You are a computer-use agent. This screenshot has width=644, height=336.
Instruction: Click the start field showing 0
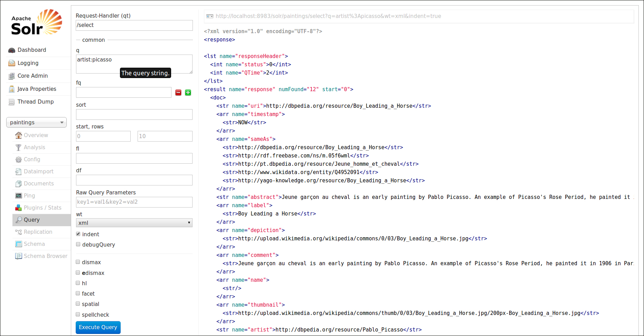(x=103, y=136)
